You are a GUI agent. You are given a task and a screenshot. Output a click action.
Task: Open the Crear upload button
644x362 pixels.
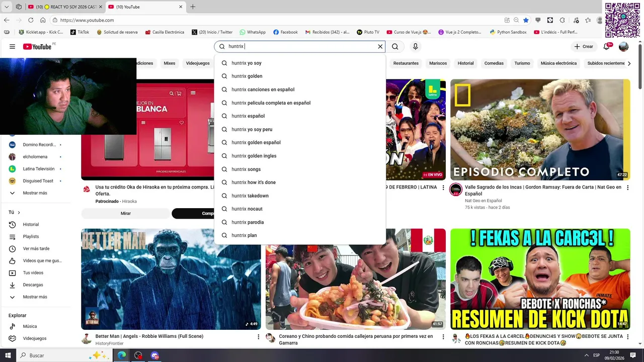tap(584, 46)
